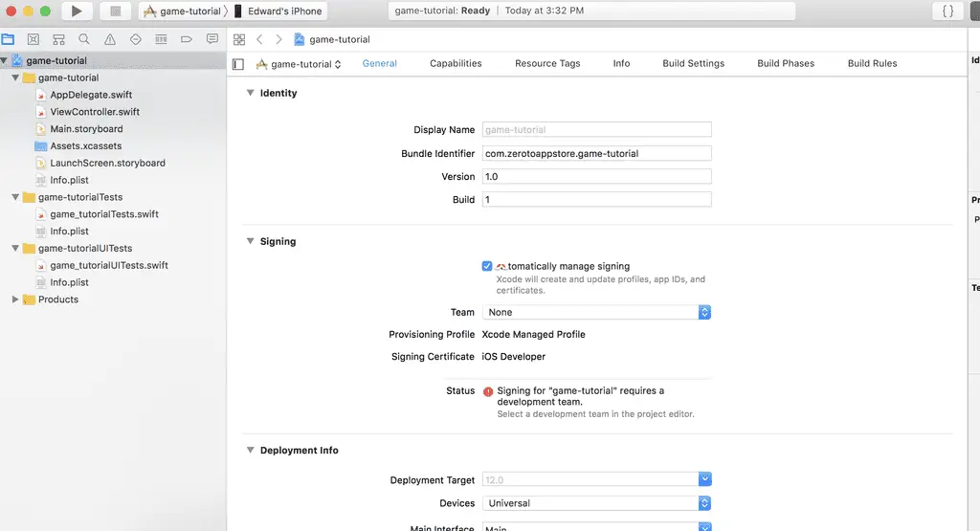Uncheck Automatically manage signing
This screenshot has width=980, height=531.
click(487, 266)
